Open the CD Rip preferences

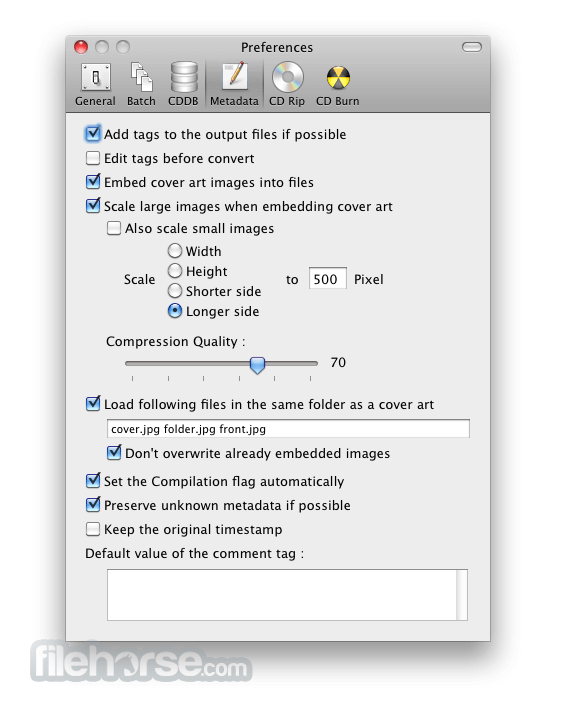287,85
